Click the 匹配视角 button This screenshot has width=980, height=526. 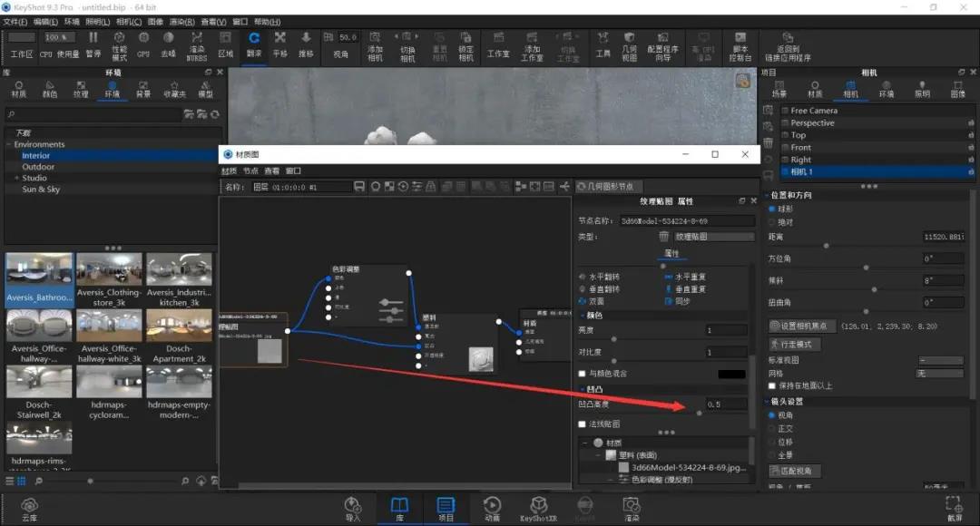pyautogui.click(x=794, y=471)
